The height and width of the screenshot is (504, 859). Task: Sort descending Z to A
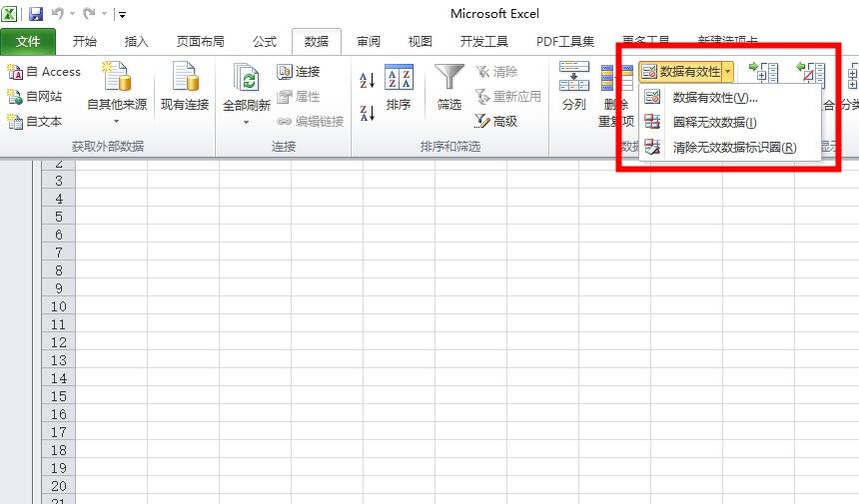coord(367,113)
